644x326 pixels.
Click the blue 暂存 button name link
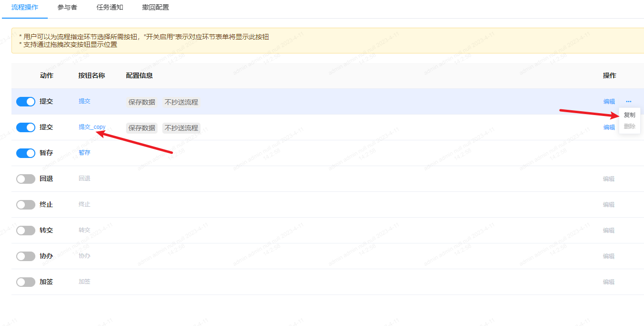pos(84,153)
